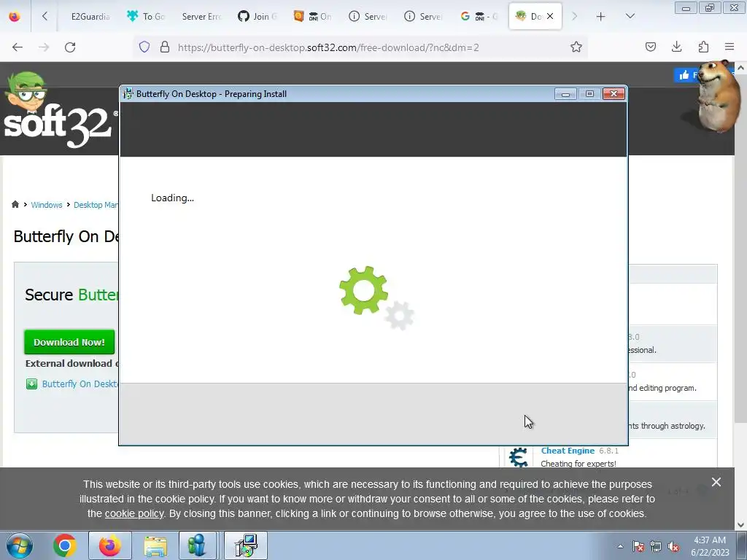
Task: Select Firefox in the taskbar
Action: (109, 545)
